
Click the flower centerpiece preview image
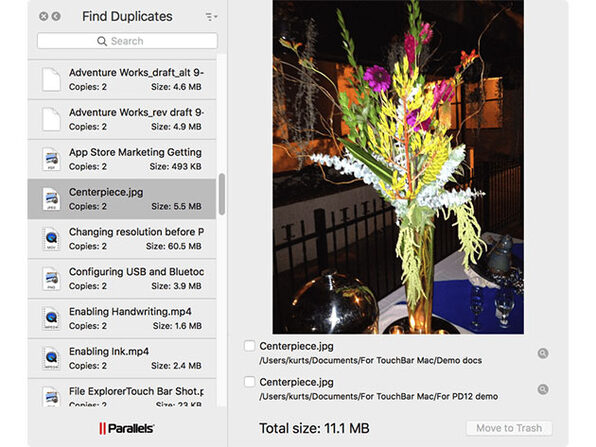tap(398, 167)
